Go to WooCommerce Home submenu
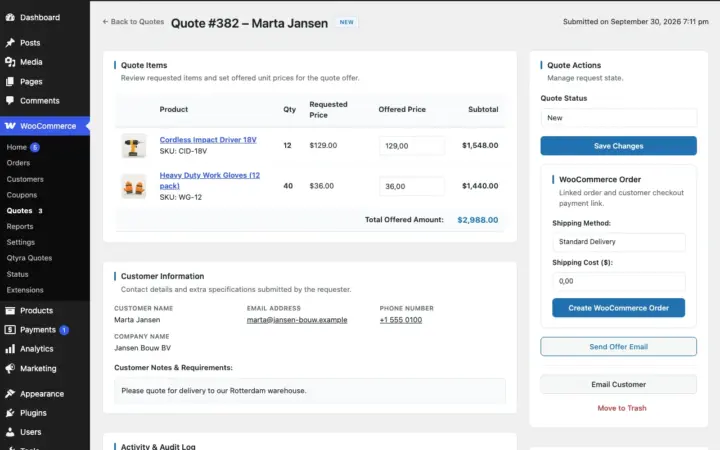This screenshot has height=450, width=720. pos(17,147)
